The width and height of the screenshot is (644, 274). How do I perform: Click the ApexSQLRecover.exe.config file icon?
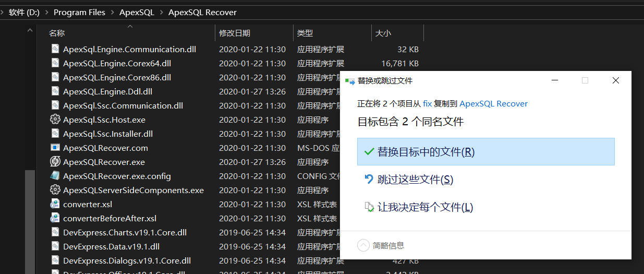click(x=55, y=176)
